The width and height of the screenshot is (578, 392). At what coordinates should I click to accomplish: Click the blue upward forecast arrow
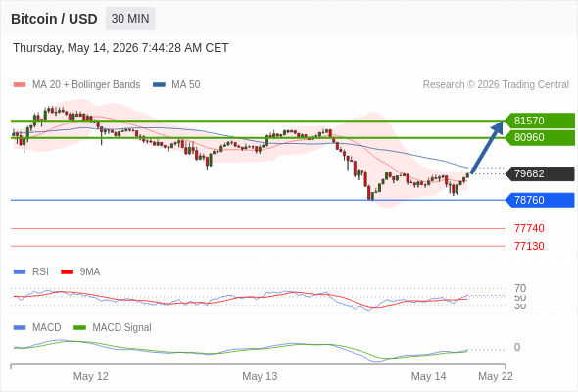[x=487, y=147]
